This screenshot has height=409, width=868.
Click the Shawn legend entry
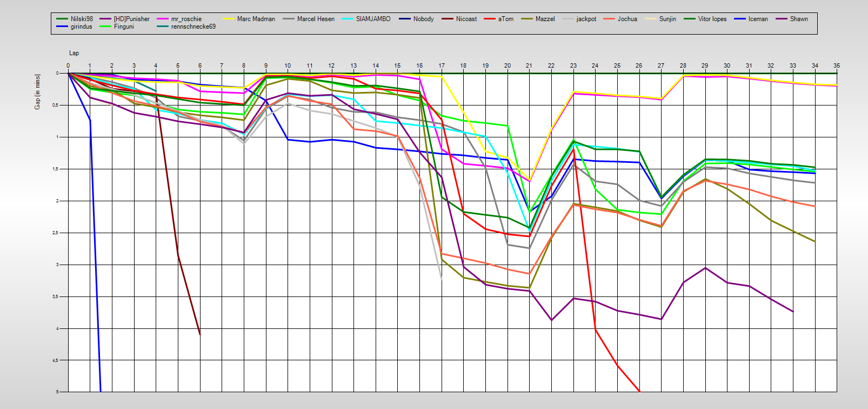click(799, 19)
